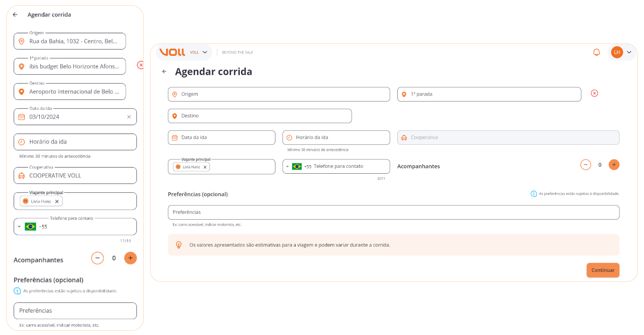The height and width of the screenshot is (335, 644).
Task: Click the Continuar button
Action: [x=603, y=270]
